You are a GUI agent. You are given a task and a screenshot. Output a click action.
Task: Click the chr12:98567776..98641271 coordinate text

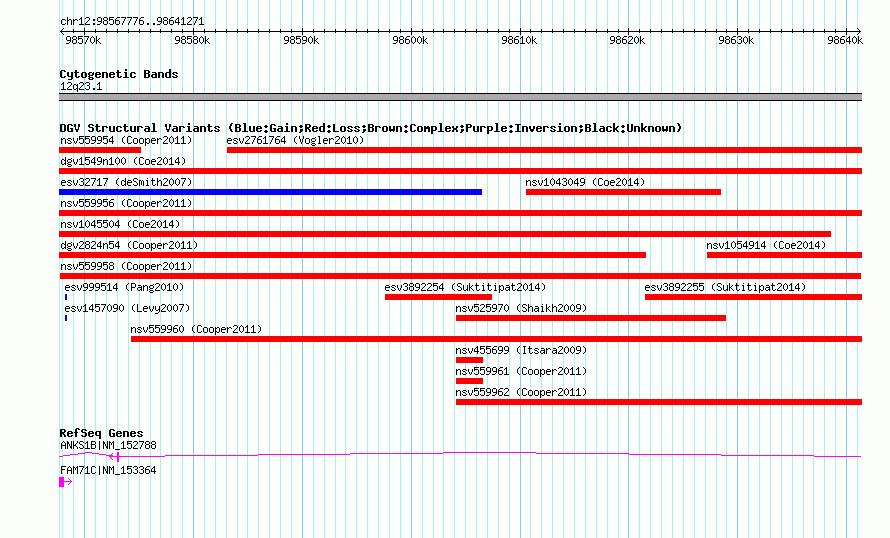132,22
